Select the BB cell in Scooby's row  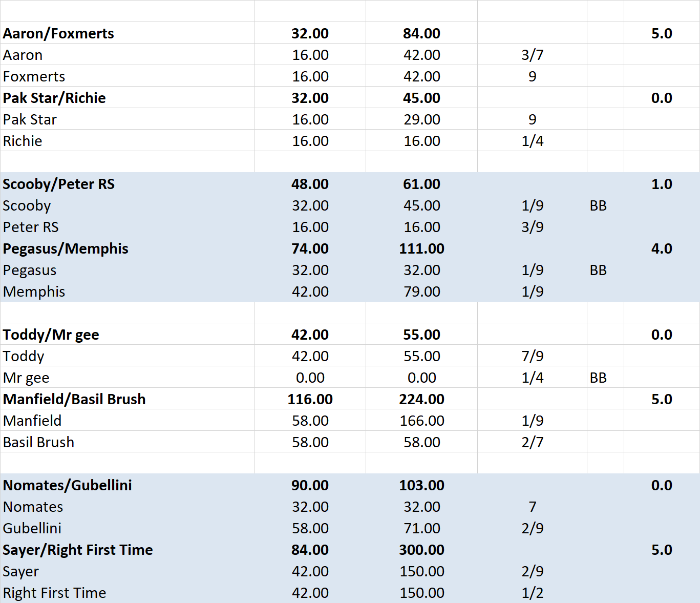click(x=598, y=205)
